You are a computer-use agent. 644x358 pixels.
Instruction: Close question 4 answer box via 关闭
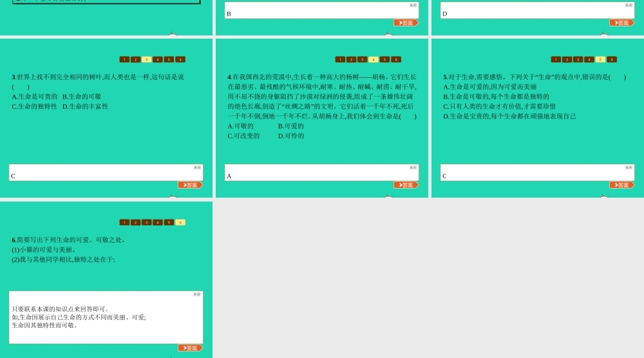(x=413, y=167)
